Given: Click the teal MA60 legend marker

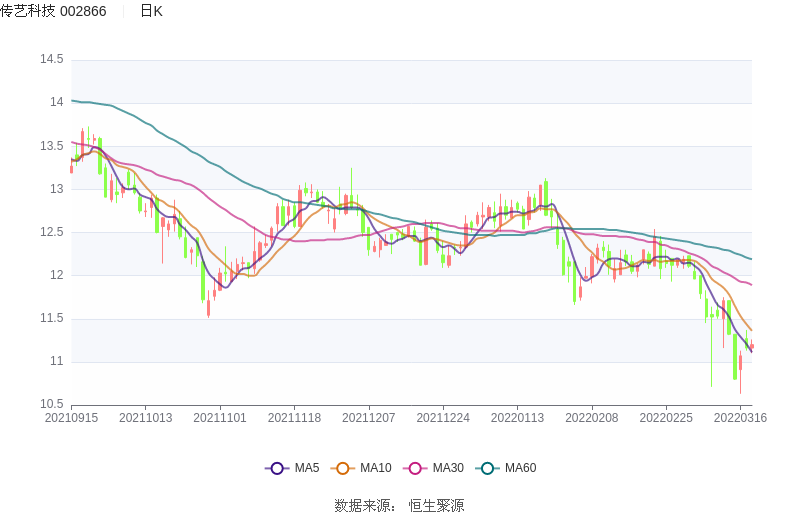Looking at the screenshot, I should pyautogui.click(x=488, y=468).
